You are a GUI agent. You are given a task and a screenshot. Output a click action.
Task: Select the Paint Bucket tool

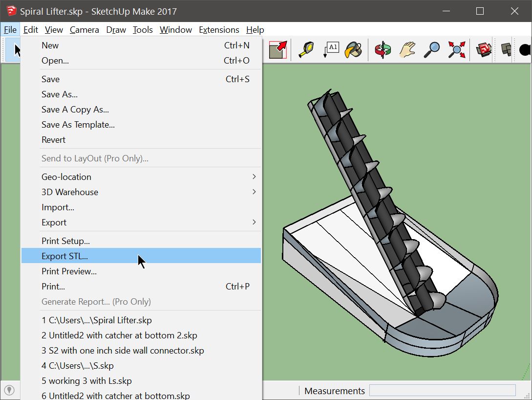pyautogui.click(x=353, y=50)
